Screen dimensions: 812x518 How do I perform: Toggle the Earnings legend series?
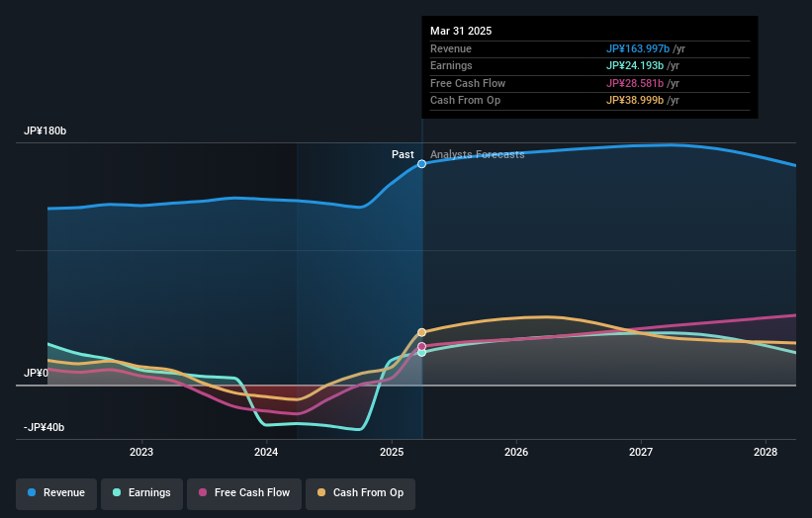pos(141,492)
